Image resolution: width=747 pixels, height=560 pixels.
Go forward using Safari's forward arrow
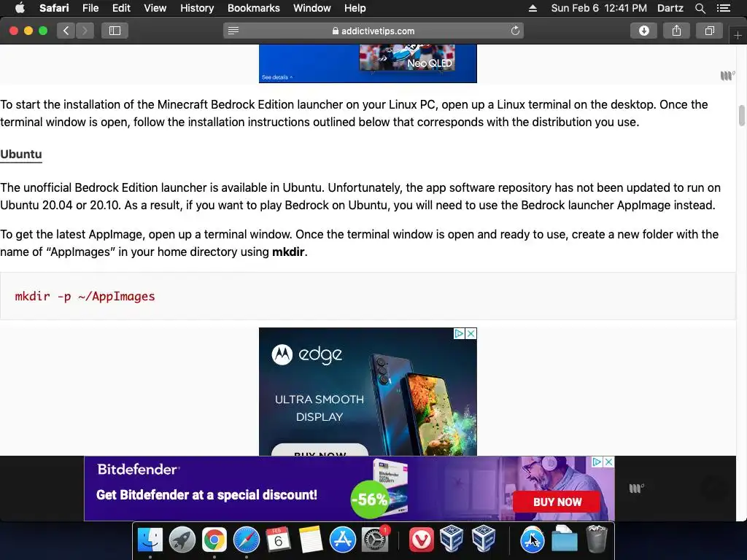[85, 31]
